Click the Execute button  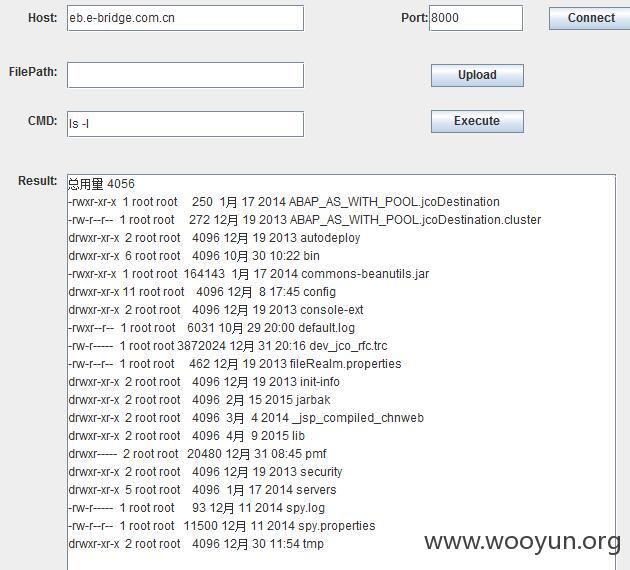pos(477,121)
